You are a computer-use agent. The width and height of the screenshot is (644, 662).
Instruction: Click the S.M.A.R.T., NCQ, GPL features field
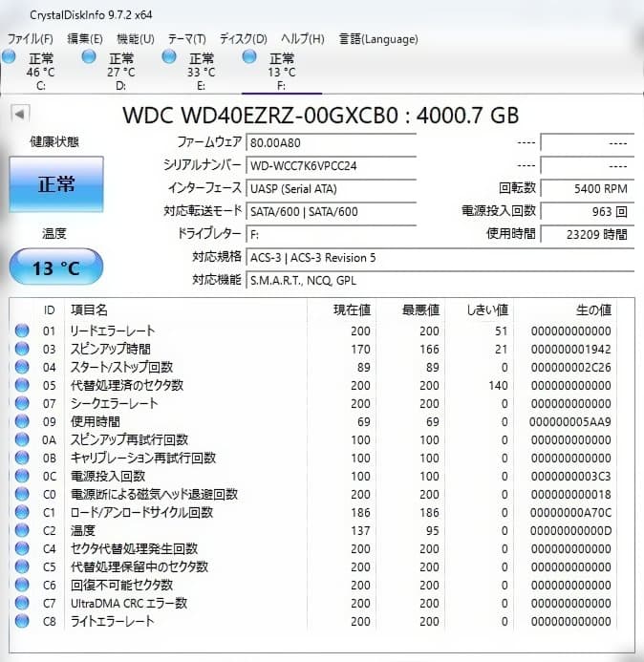(x=440, y=280)
